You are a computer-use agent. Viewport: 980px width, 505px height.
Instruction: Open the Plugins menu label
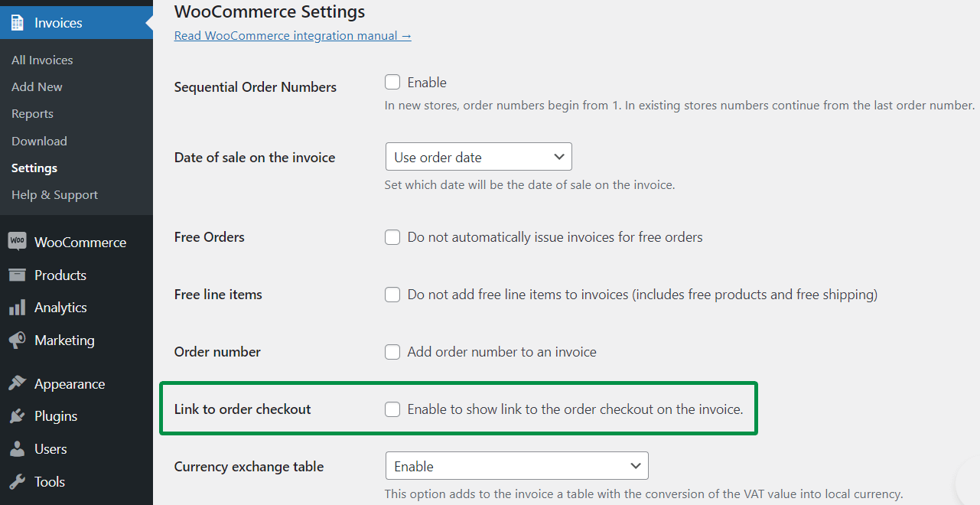(x=56, y=416)
